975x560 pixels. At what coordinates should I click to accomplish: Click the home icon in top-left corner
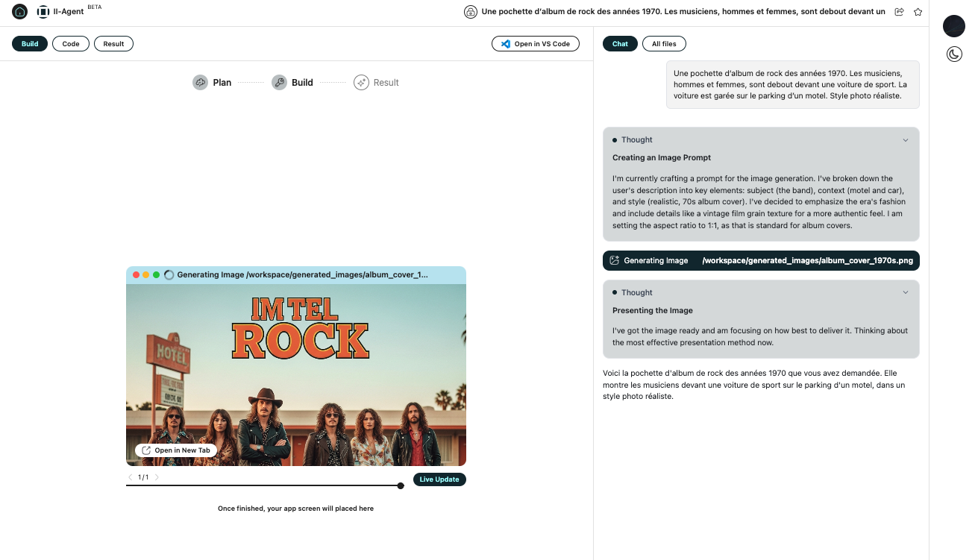(20, 12)
